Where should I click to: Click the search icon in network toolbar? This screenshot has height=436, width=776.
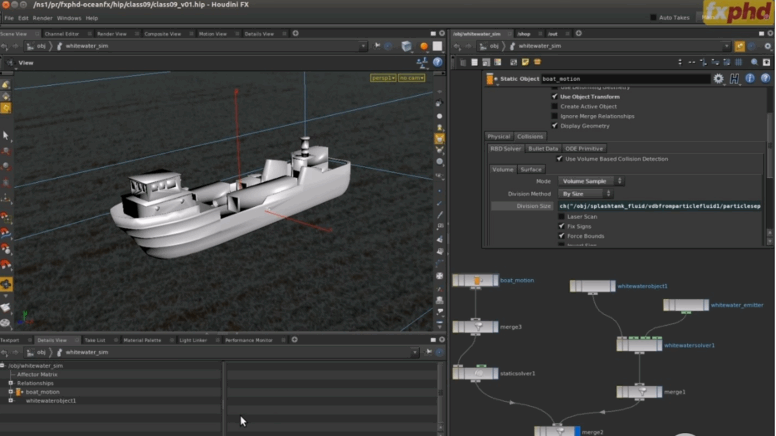pos(754,62)
